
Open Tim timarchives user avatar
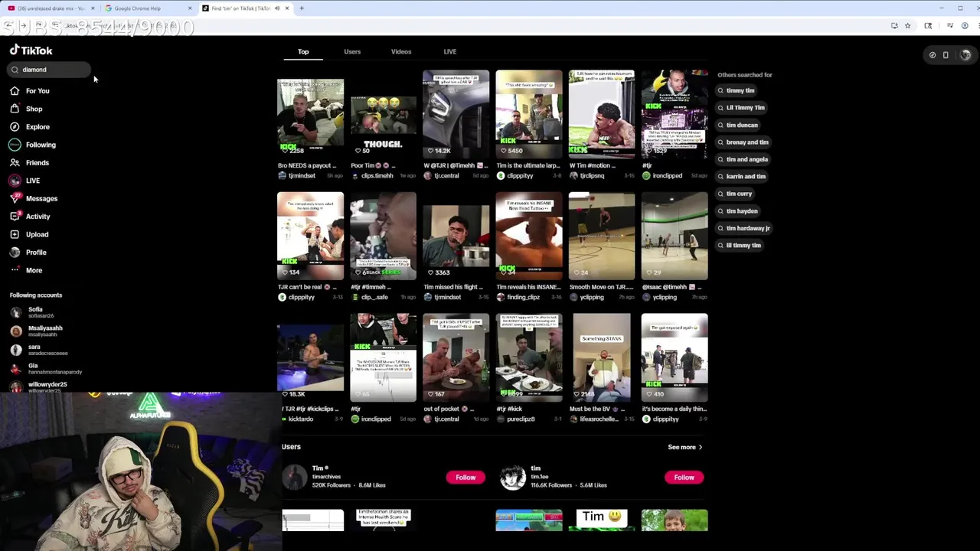tap(294, 478)
